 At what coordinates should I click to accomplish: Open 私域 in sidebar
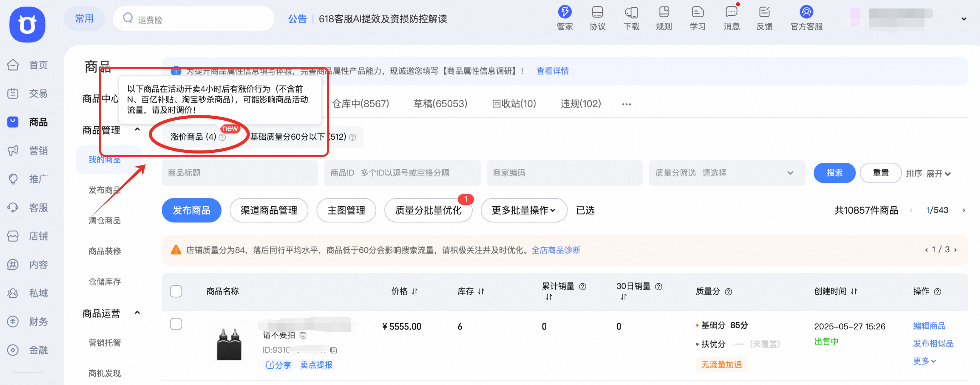click(x=28, y=293)
